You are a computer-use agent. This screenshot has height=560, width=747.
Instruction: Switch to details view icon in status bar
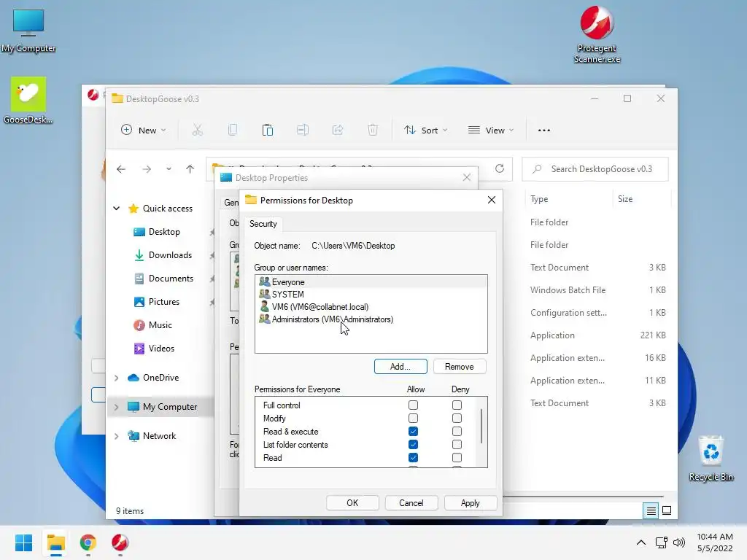point(651,511)
